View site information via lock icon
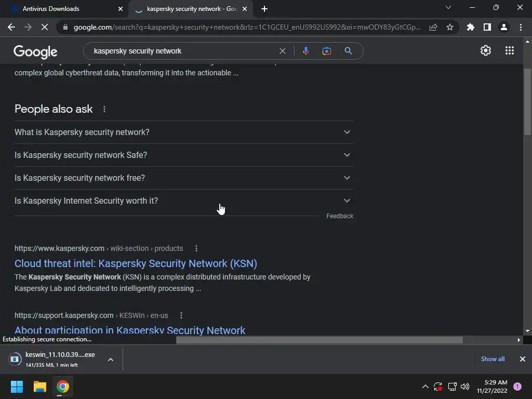532x399 pixels. click(x=65, y=27)
